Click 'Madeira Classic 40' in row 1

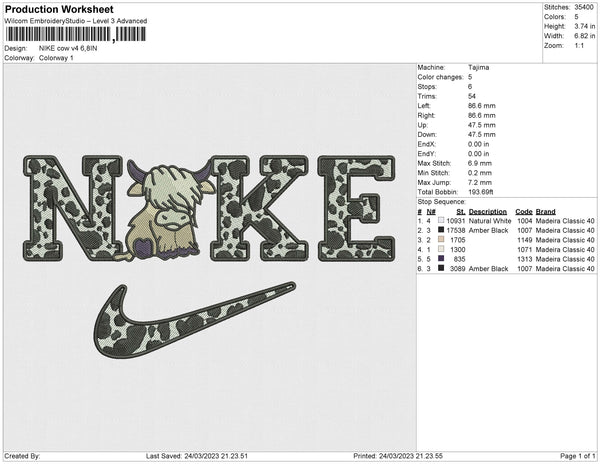565,221
